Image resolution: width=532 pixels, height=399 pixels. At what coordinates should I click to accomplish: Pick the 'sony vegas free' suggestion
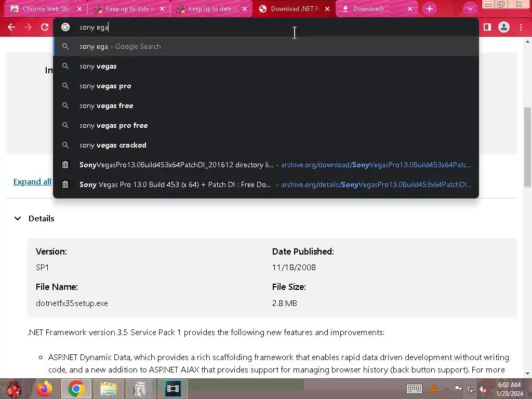(266, 105)
